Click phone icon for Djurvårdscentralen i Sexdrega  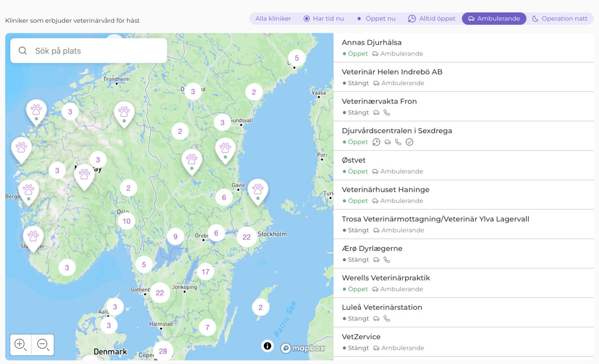pyautogui.click(x=398, y=142)
